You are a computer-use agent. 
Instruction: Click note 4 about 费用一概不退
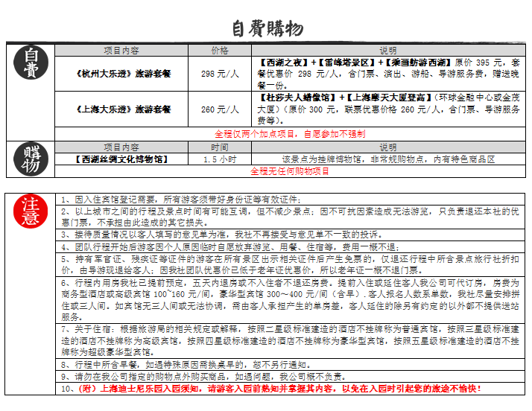(290, 247)
